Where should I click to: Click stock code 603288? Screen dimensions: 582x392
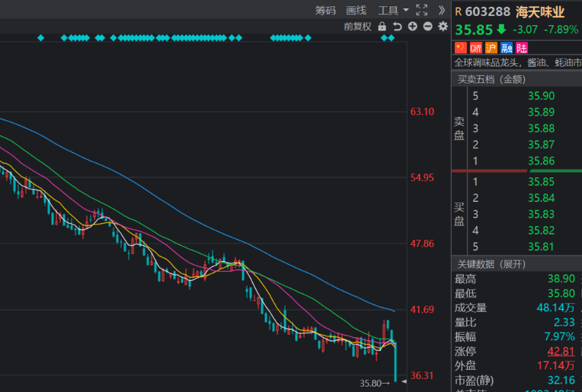click(x=488, y=12)
